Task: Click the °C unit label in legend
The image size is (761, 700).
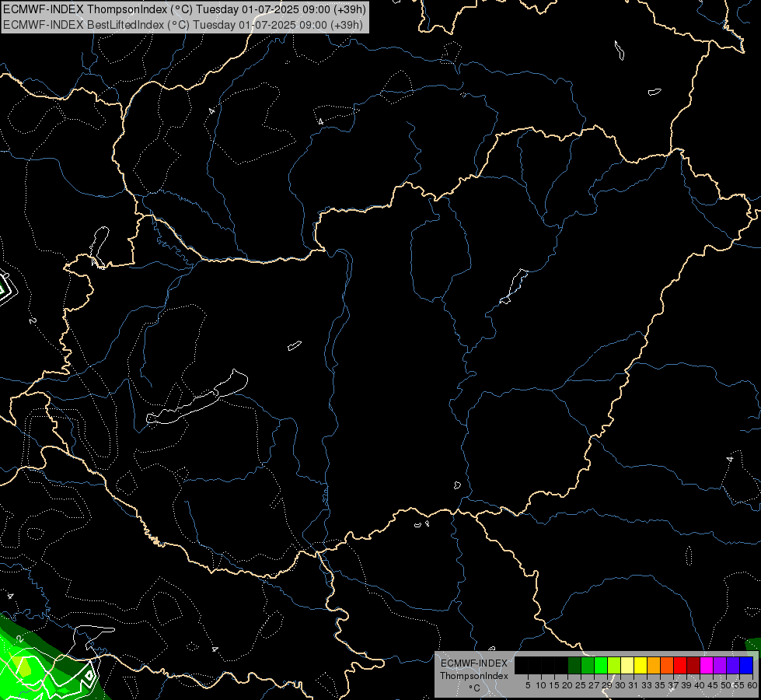Action: pos(475,688)
